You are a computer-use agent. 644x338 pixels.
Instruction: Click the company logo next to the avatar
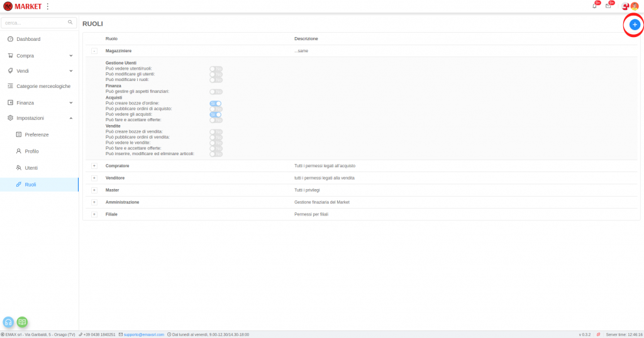[x=626, y=6]
